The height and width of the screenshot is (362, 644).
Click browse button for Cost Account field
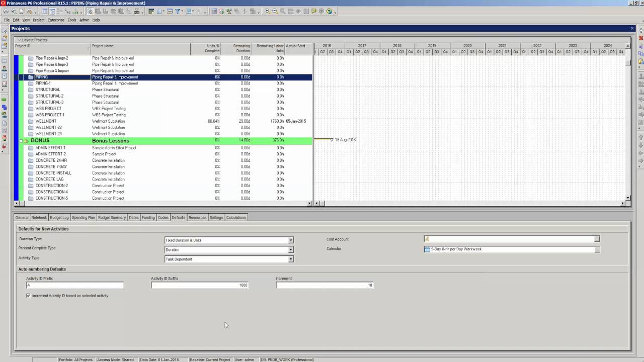tap(597, 239)
